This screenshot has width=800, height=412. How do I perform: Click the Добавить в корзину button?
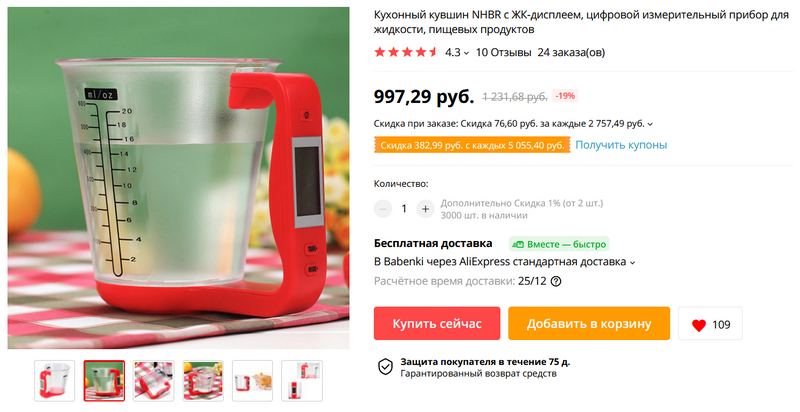[589, 323]
